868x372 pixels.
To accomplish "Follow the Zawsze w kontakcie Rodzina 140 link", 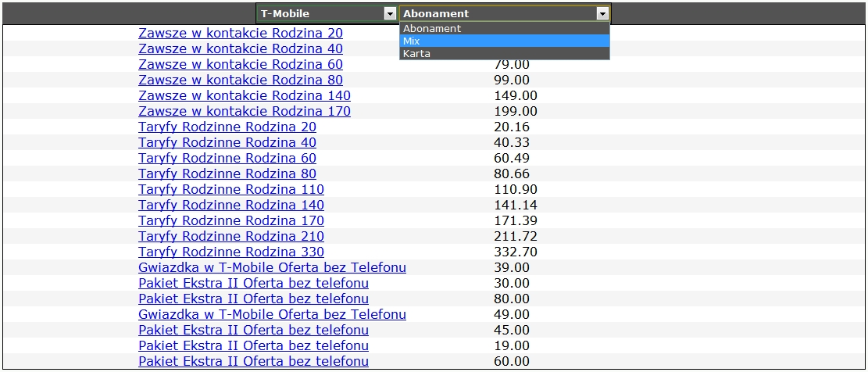I will click(x=244, y=95).
